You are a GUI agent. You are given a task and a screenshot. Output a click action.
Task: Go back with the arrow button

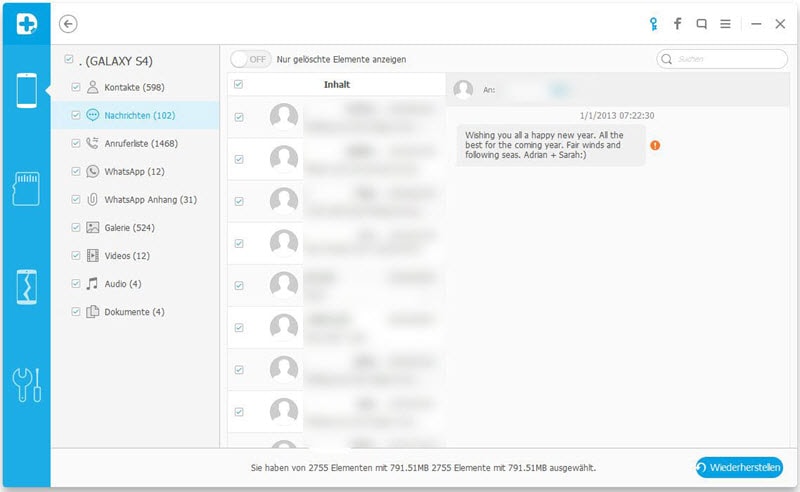pyautogui.click(x=68, y=23)
